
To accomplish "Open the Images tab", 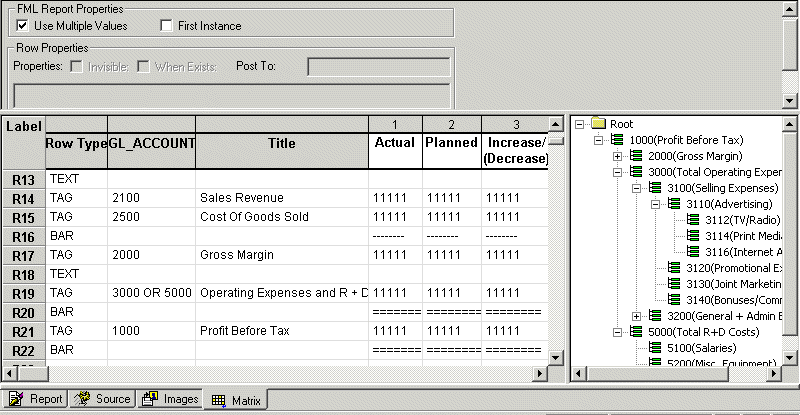I will pos(170,399).
